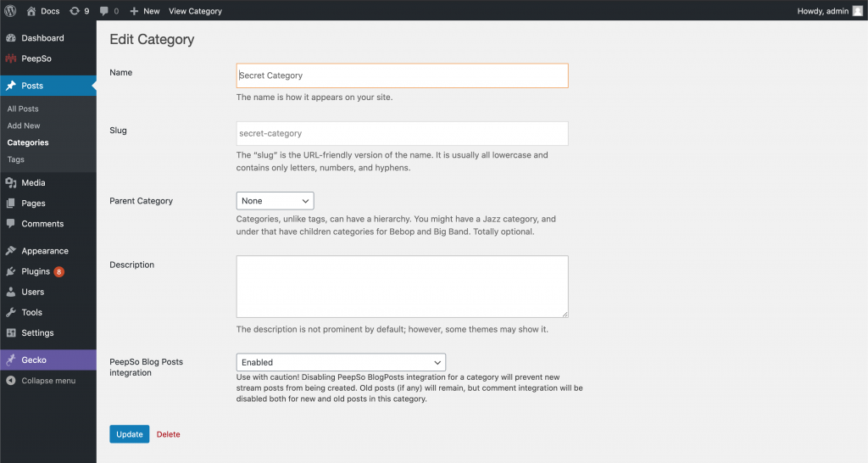This screenshot has width=868, height=463.
Task: Open the Categories submenu item
Action: [28, 142]
